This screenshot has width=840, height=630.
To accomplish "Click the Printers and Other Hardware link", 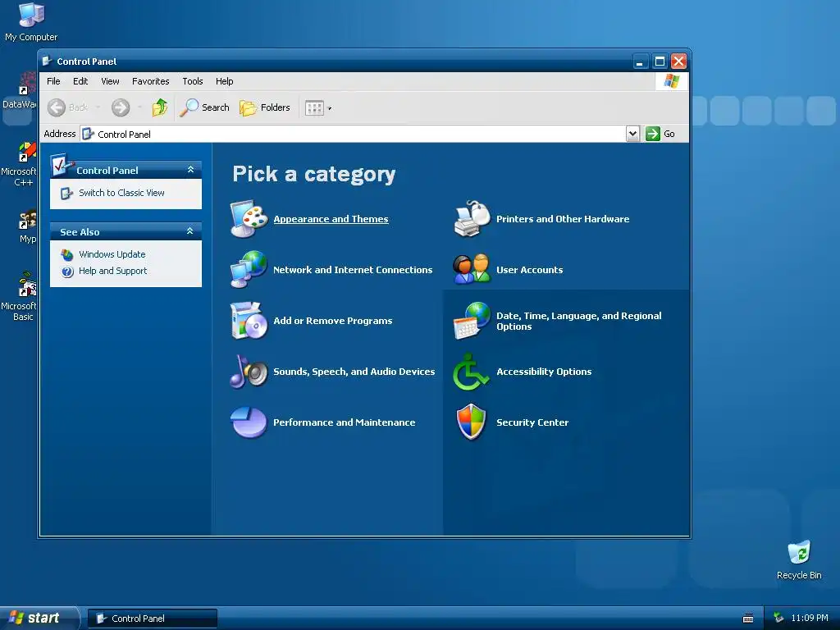I will point(563,219).
